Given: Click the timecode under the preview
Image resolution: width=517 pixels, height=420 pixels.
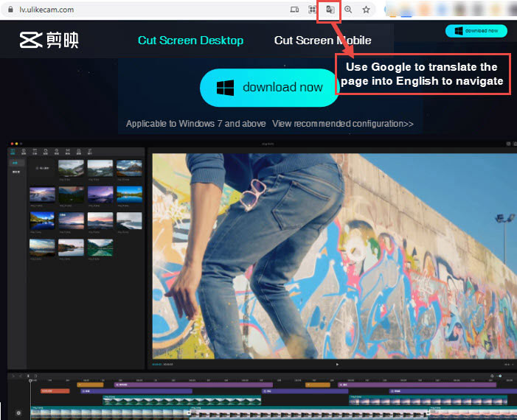Looking at the screenshot, I should click(162, 364).
